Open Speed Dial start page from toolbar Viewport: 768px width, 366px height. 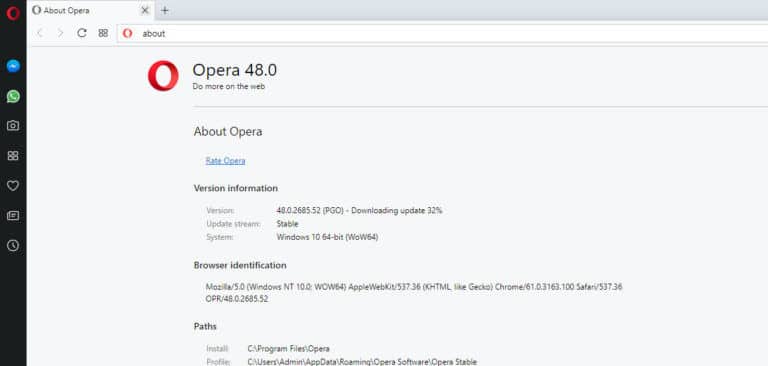(x=103, y=33)
